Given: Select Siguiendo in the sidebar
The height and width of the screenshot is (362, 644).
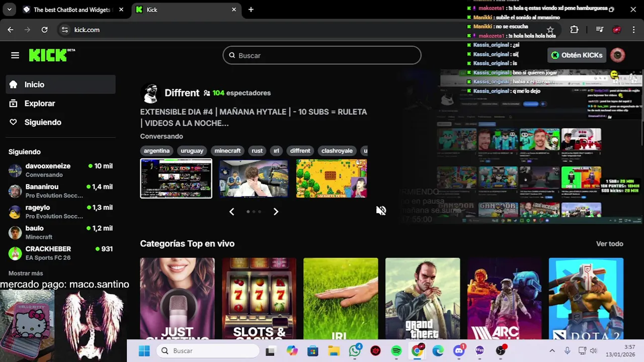Looking at the screenshot, I should pyautogui.click(x=60, y=122).
